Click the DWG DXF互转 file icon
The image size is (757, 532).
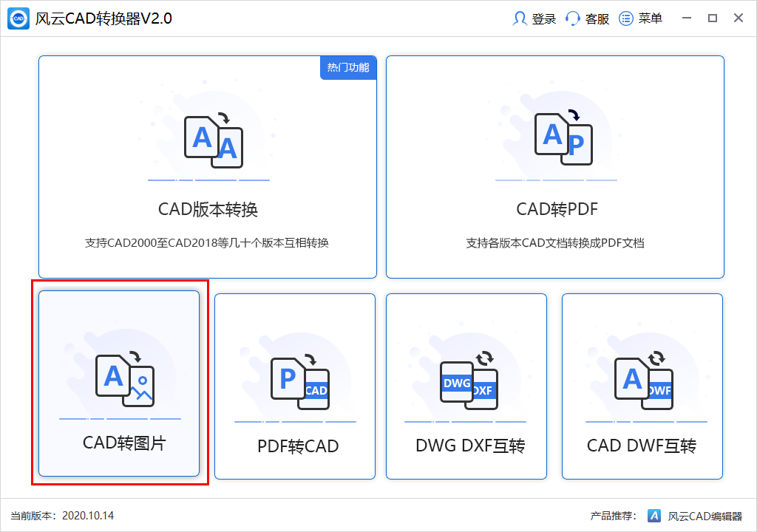point(469,381)
